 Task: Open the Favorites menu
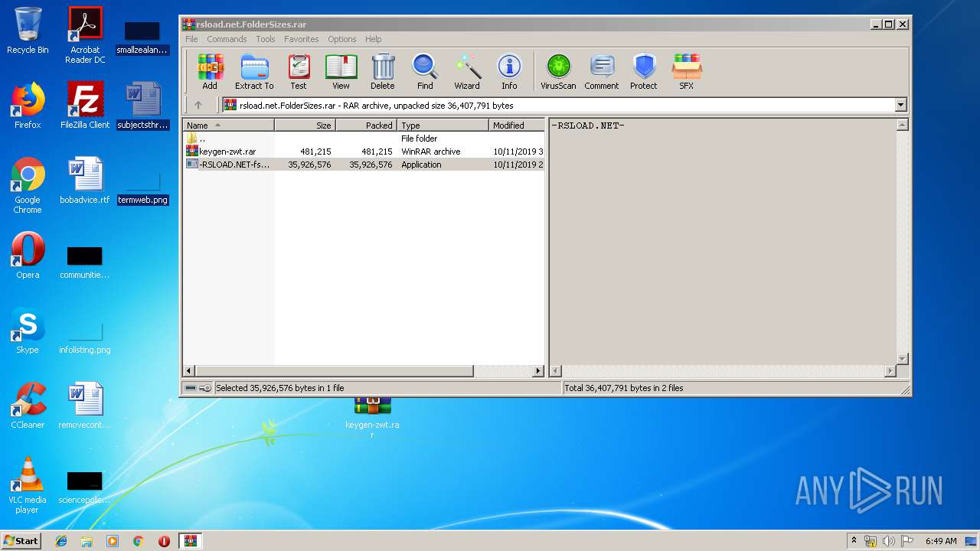click(x=302, y=39)
